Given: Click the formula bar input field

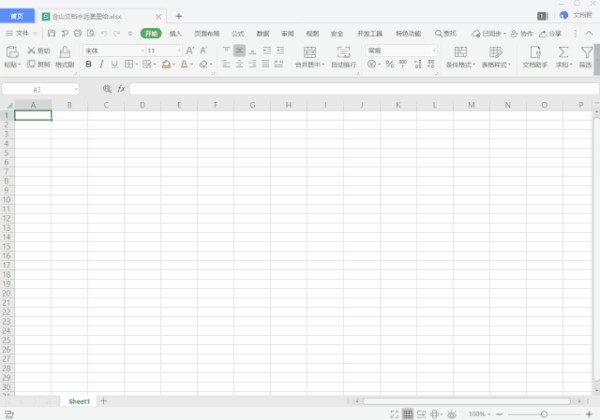Looking at the screenshot, I should tap(364, 89).
